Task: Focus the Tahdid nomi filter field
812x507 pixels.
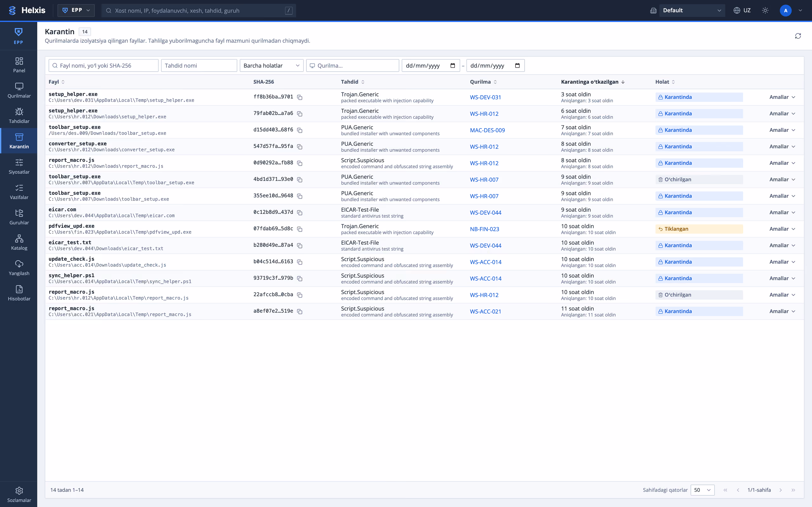Action: tap(199, 65)
